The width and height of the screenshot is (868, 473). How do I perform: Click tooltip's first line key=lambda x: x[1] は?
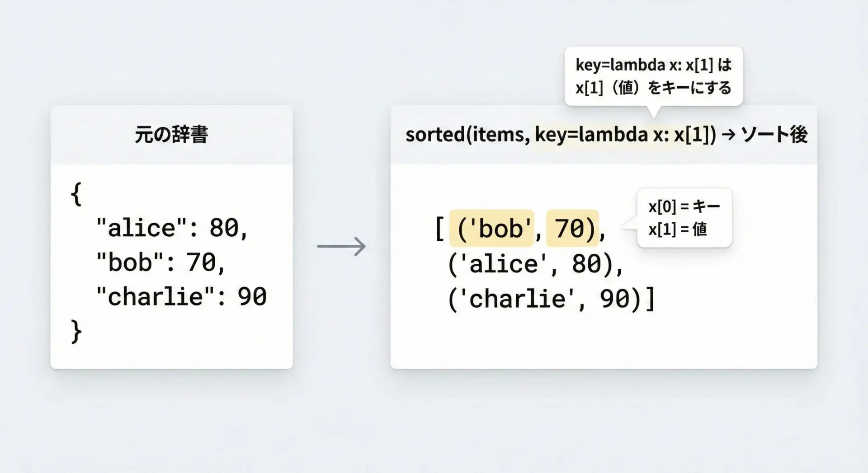(653, 65)
